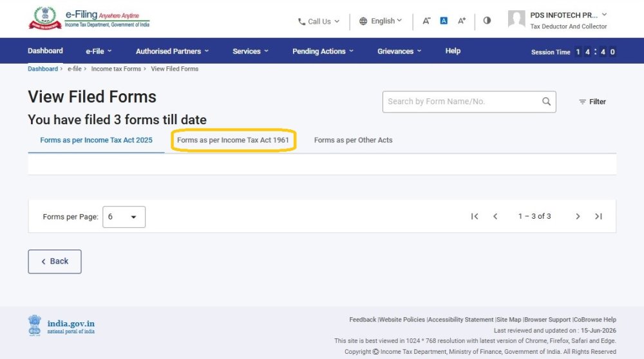Open the Filter options

pos(592,102)
